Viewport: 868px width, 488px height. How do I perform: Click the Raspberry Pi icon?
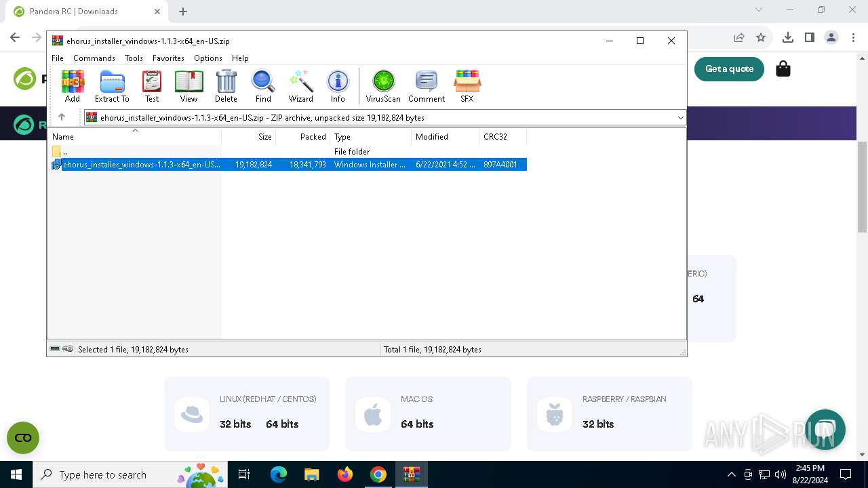pyautogui.click(x=555, y=414)
